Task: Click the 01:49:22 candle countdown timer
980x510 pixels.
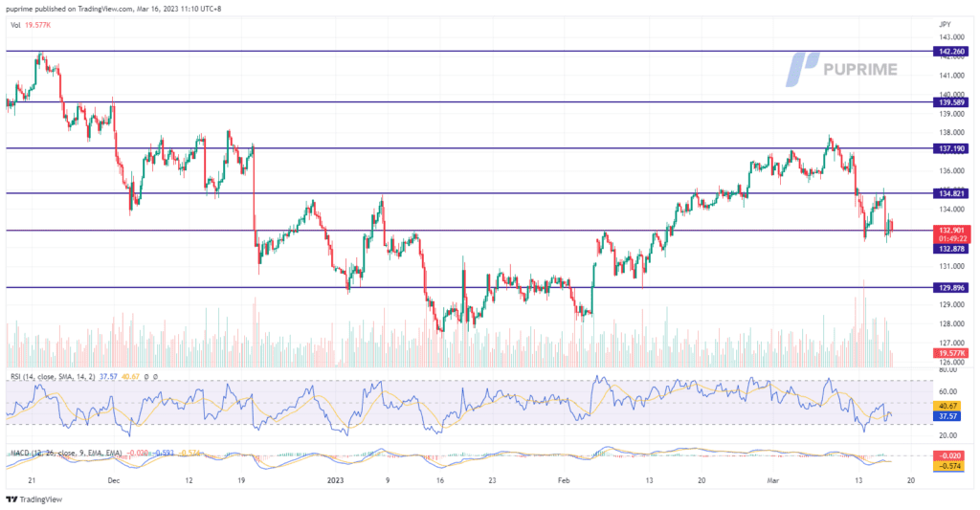Action: click(x=952, y=239)
